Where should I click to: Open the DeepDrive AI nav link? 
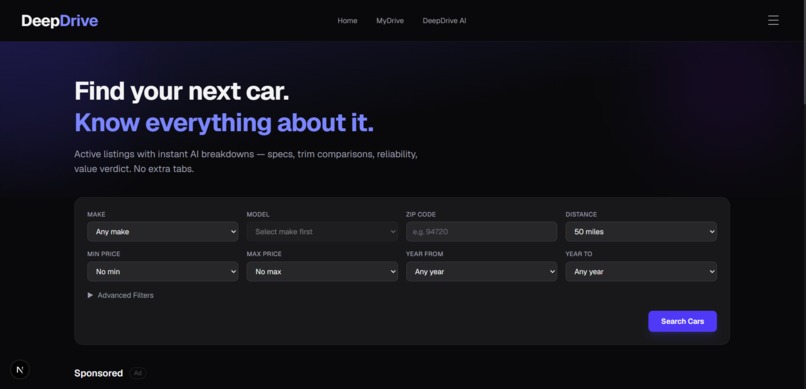(444, 21)
